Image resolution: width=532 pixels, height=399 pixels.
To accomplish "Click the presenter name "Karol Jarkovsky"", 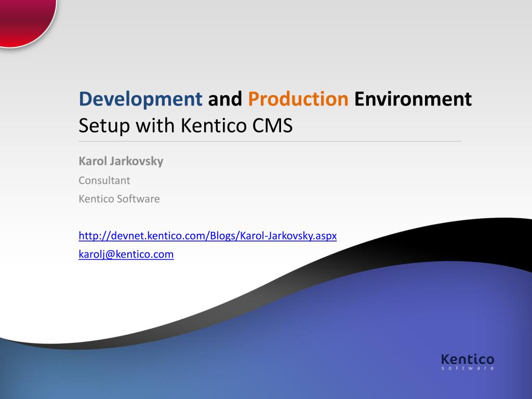I will coord(121,161).
